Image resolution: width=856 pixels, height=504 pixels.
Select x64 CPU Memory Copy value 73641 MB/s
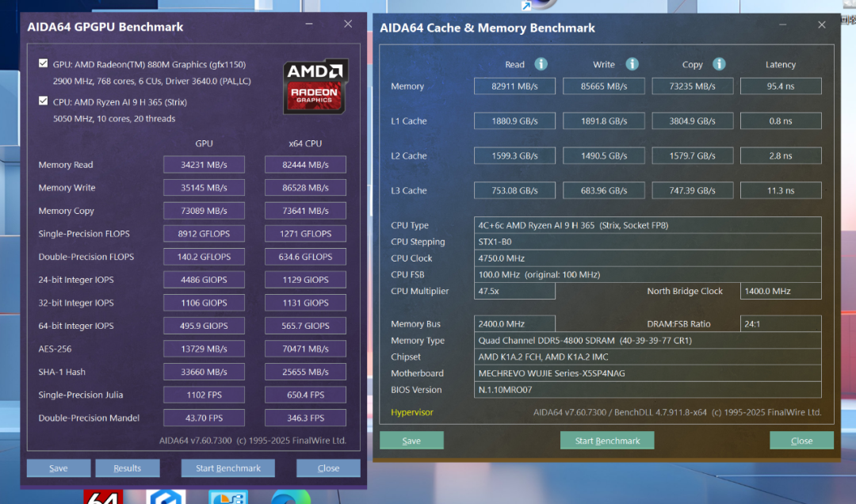pos(305,211)
